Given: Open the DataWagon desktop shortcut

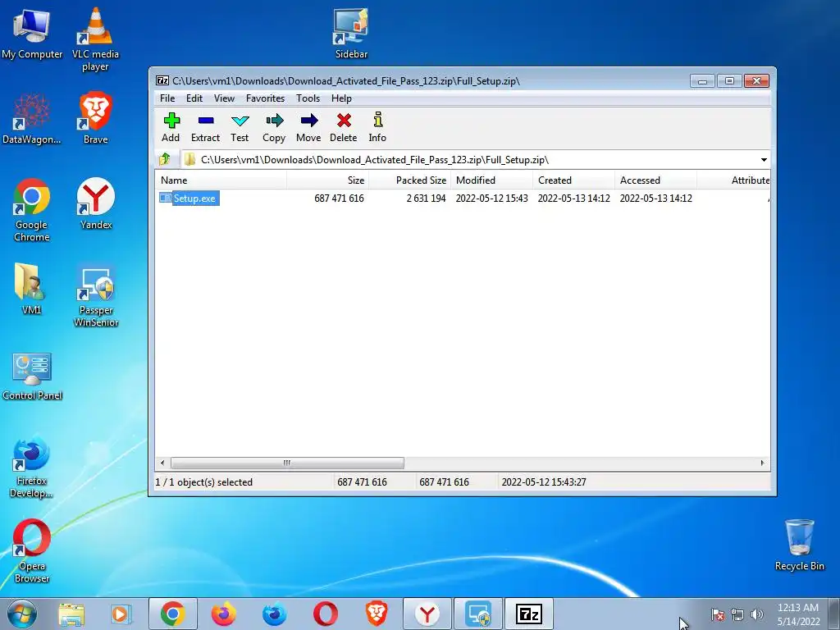Looking at the screenshot, I should coord(32,119).
